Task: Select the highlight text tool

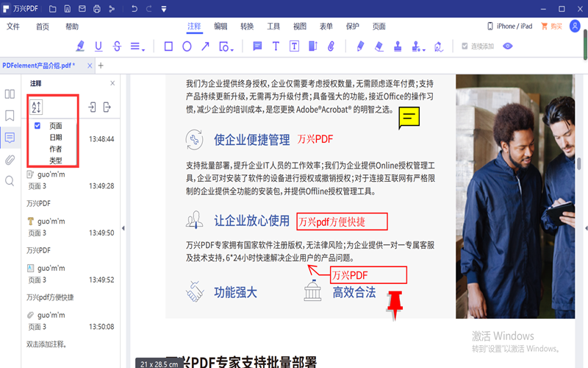Action: tap(81, 46)
